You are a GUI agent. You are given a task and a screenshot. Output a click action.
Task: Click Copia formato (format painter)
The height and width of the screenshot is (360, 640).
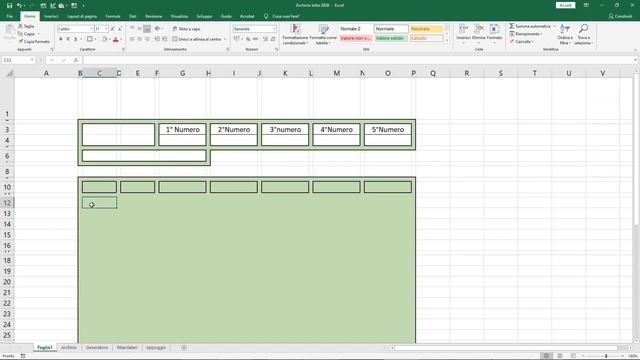(x=34, y=42)
